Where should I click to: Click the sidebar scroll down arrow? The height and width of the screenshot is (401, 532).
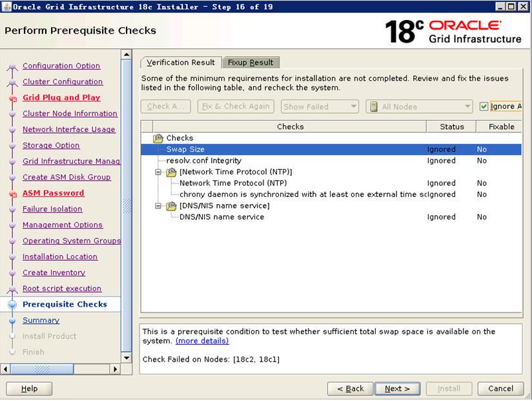127,358
